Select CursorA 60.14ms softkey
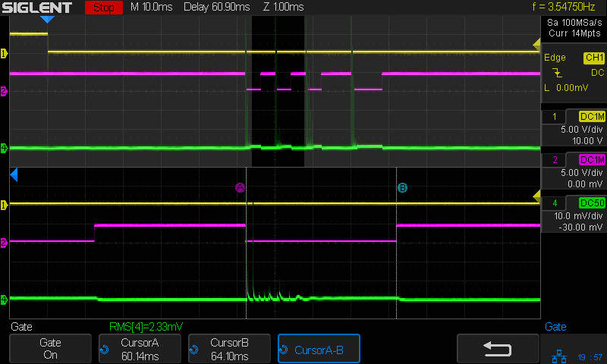The width and height of the screenshot is (607, 364). click(140, 348)
